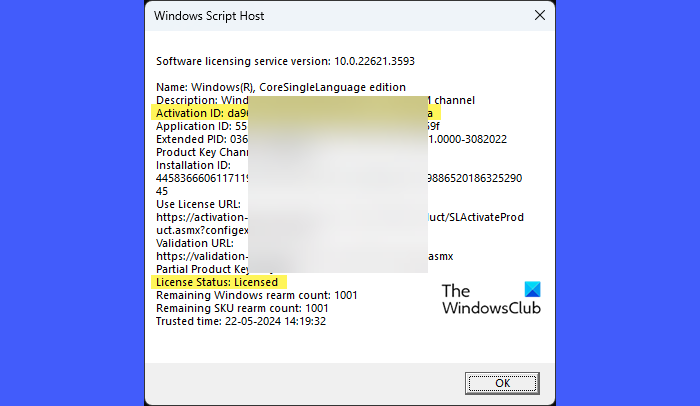Image resolution: width=700 pixels, height=406 pixels.
Task: Click the Description line
Action: click(x=200, y=100)
